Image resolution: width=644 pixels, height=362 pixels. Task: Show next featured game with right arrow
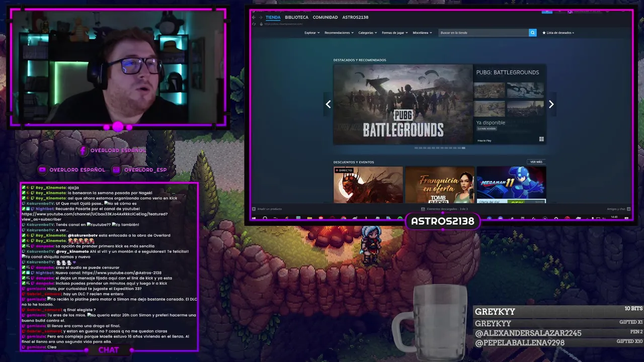pos(551,104)
